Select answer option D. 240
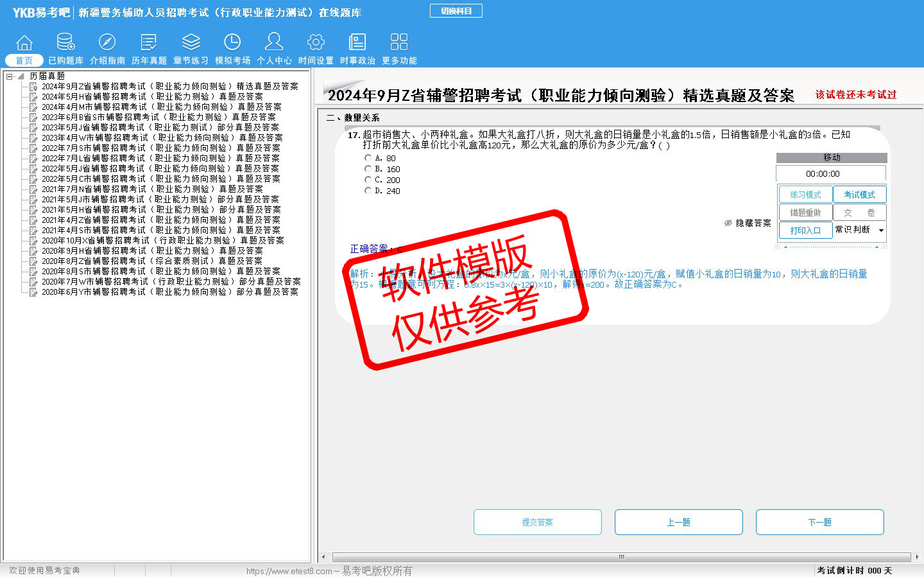 tap(368, 191)
